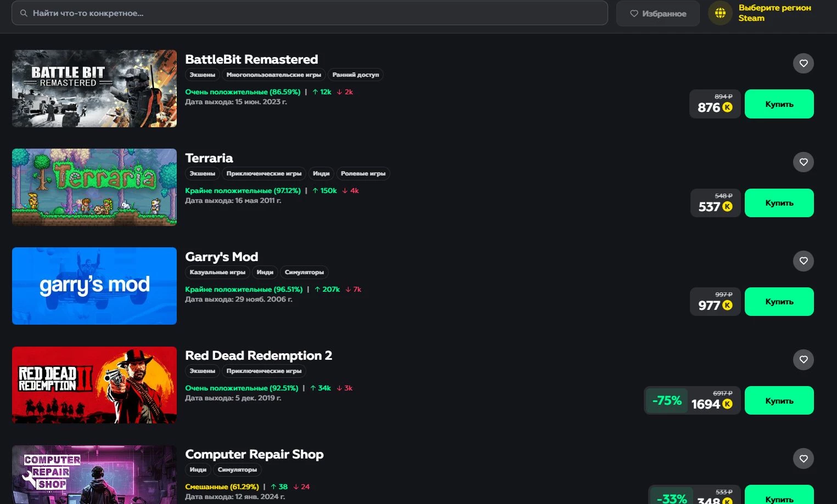Open Steam region selector text
This screenshot has width=837, height=504.
pyautogui.click(x=774, y=13)
